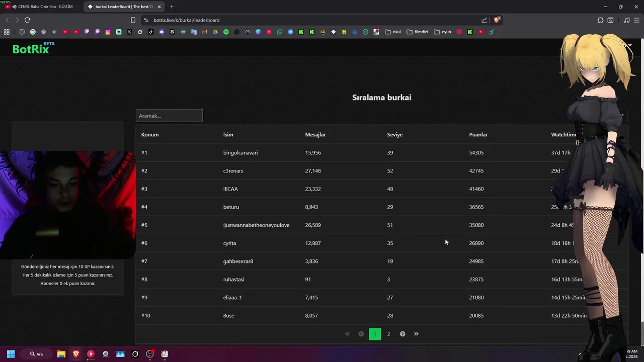Viewport: 644px width, 362px height.
Task: Reload the page with the refresh icon
Action: pos(27,20)
